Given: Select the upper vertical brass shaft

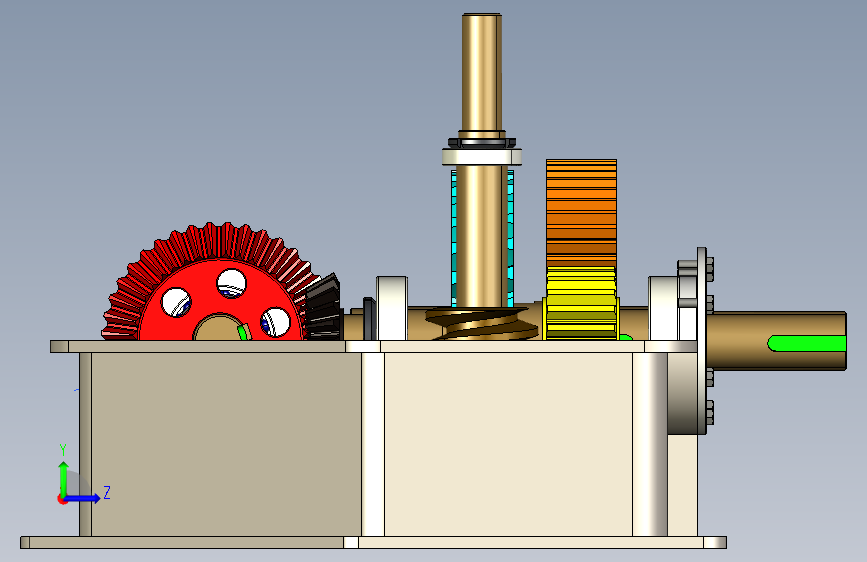Looking at the screenshot, I should [x=482, y=72].
